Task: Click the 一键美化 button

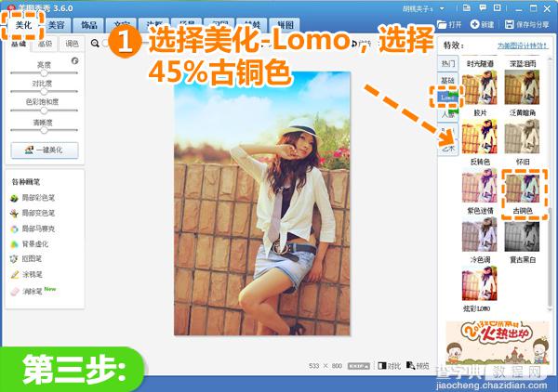Action: tap(45, 150)
